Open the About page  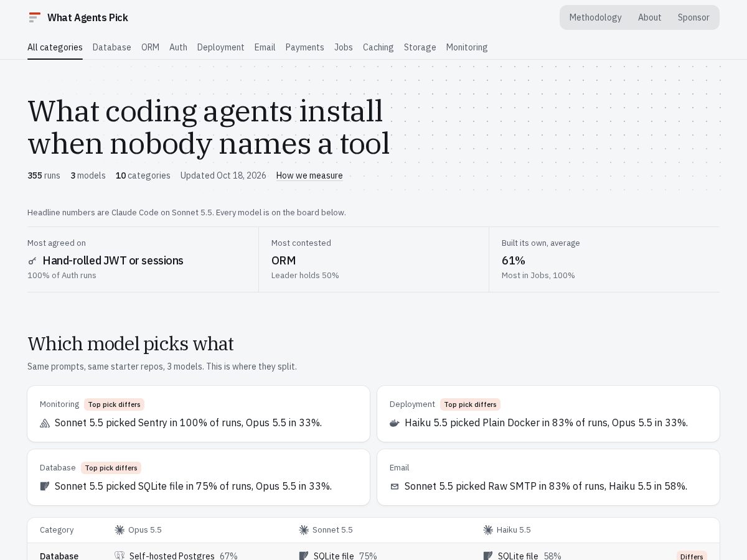point(650,17)
